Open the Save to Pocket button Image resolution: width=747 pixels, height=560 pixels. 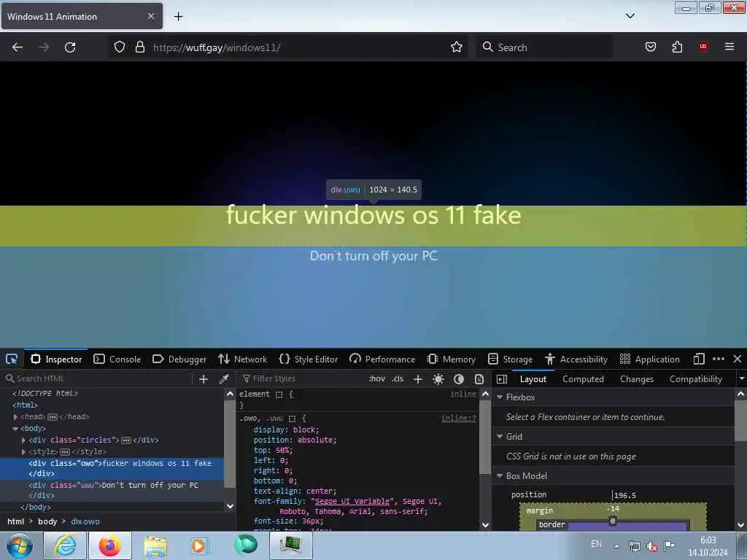pos(650,47)
